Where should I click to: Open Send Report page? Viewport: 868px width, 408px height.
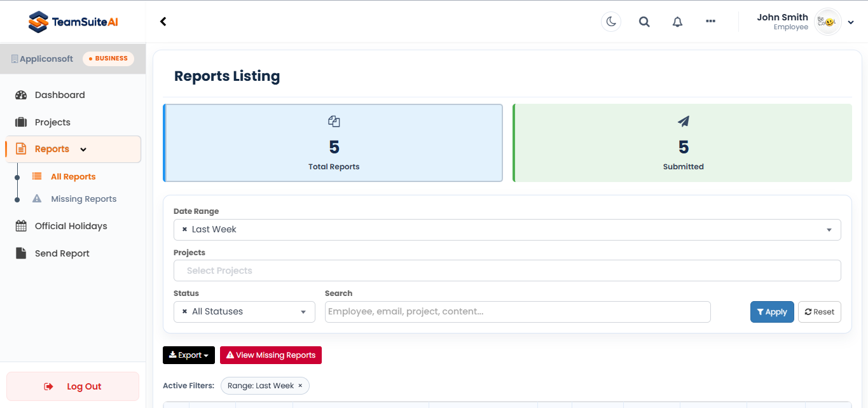[62, 253]
